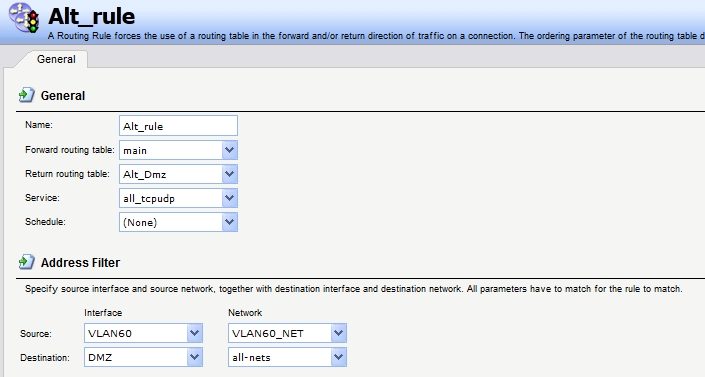Click the Forward routing table label
Screen dimensions: 705x377
[70, 150]
